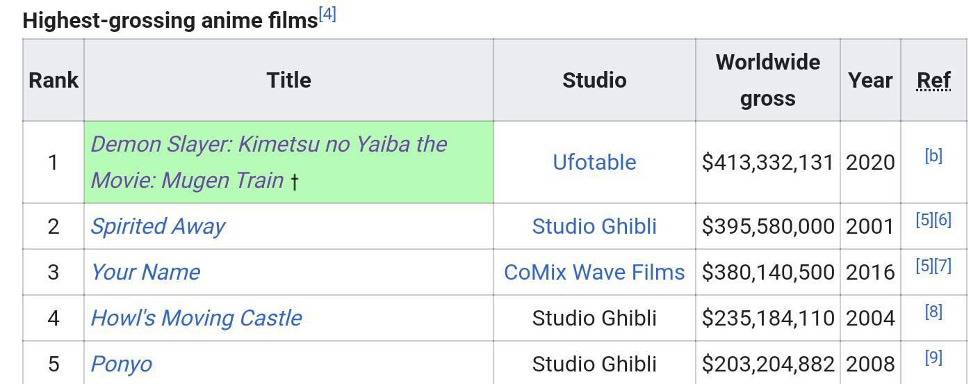Open footnote [b] in the first row
Image resolution: width=980 pixels, height=384 pixels.
(x=933, y=156)
